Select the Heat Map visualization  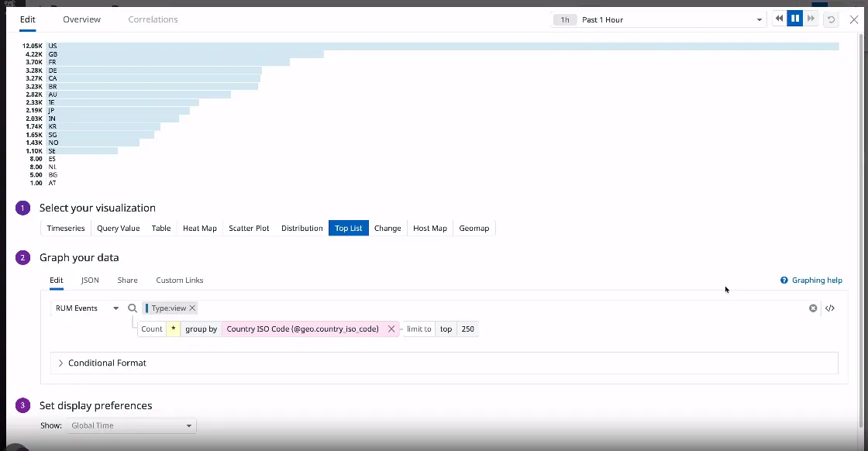click(x=200, y=229)
